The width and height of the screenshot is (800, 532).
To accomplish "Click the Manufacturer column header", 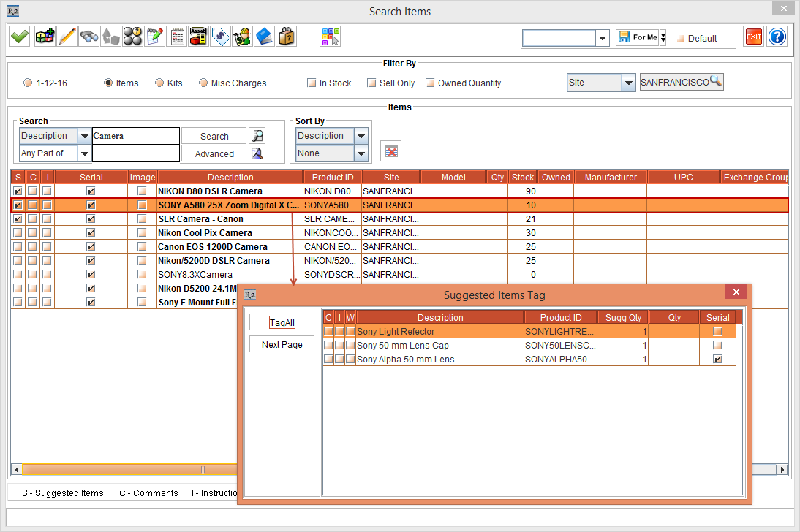I will pos(611,177).
